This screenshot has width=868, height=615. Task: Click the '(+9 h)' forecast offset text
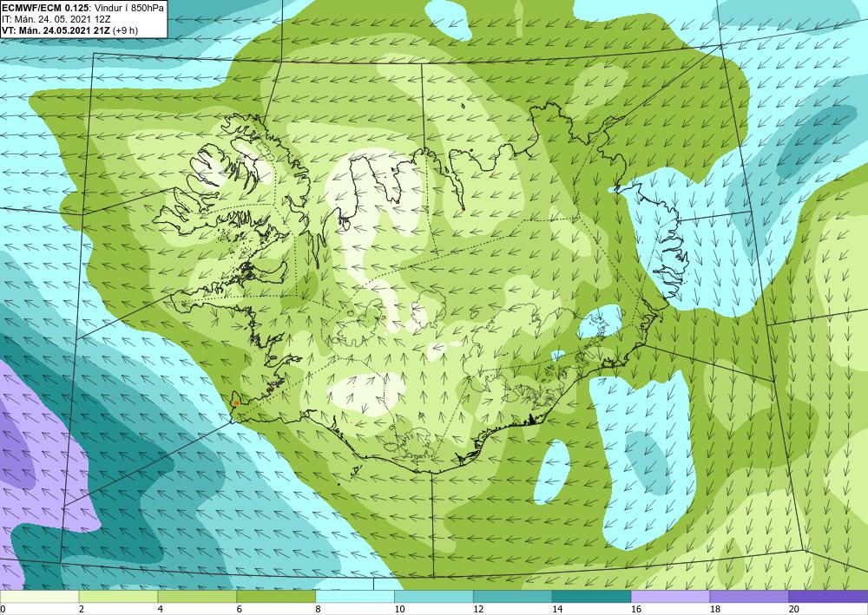125,29
